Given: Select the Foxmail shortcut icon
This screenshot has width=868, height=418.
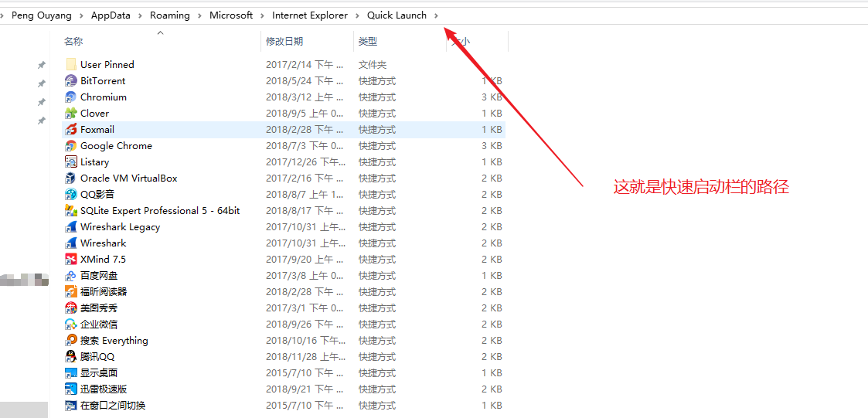Looking at the screenshot, I should pos(71,130).
